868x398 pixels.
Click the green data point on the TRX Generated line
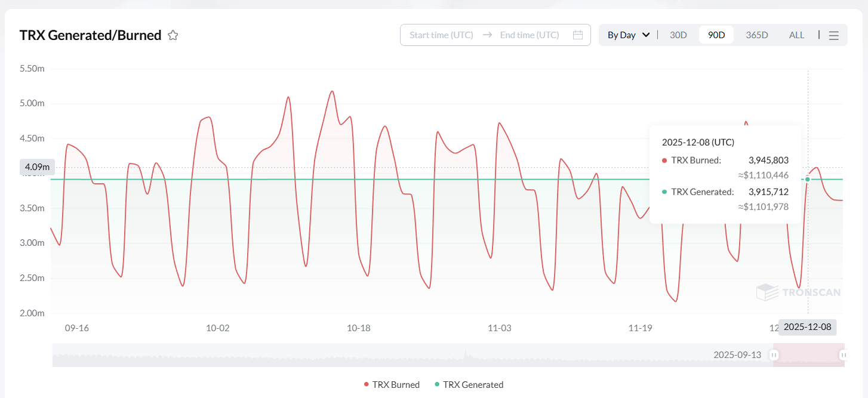[808, 179]
